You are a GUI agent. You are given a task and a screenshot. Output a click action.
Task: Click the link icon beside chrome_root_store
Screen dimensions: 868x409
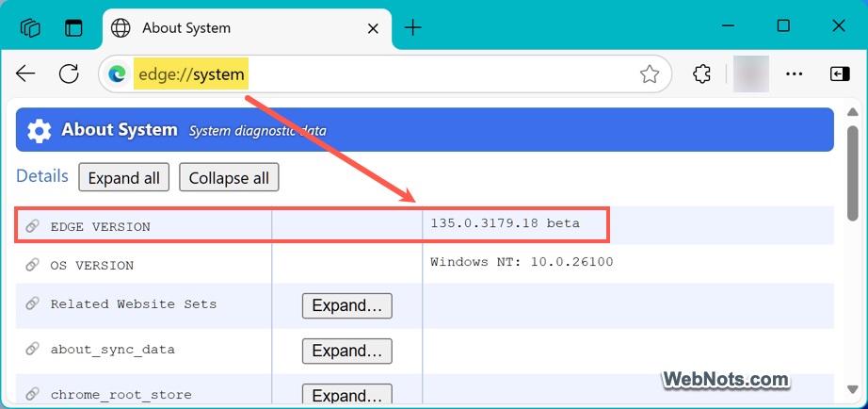(x=33, y=395)
